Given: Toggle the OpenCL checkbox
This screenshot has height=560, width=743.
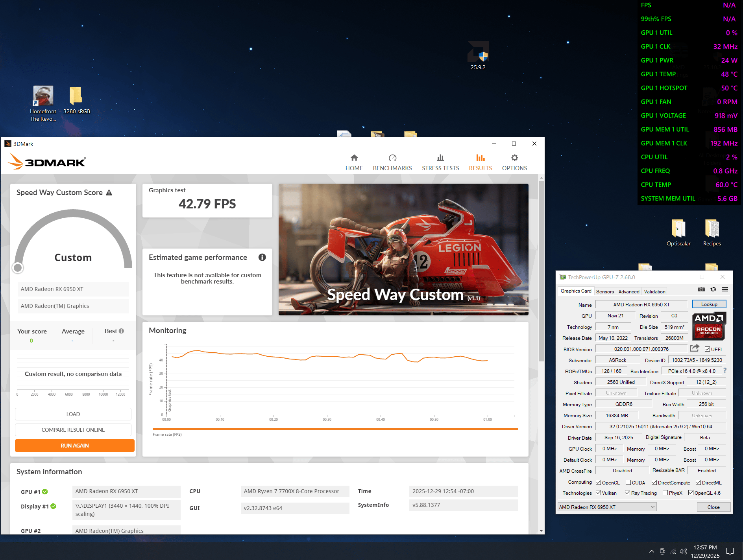Looking at the screenshot, I should tap(598, 483).
